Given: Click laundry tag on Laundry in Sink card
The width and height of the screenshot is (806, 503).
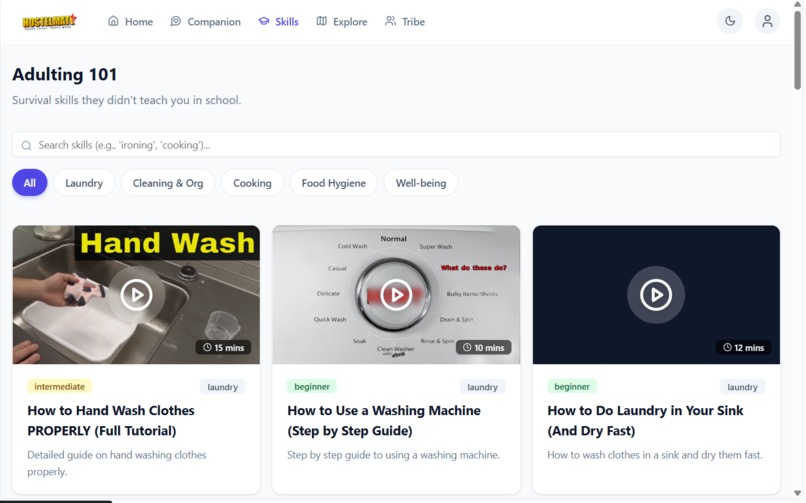Looking at the screenshot, I should (742, 387).
